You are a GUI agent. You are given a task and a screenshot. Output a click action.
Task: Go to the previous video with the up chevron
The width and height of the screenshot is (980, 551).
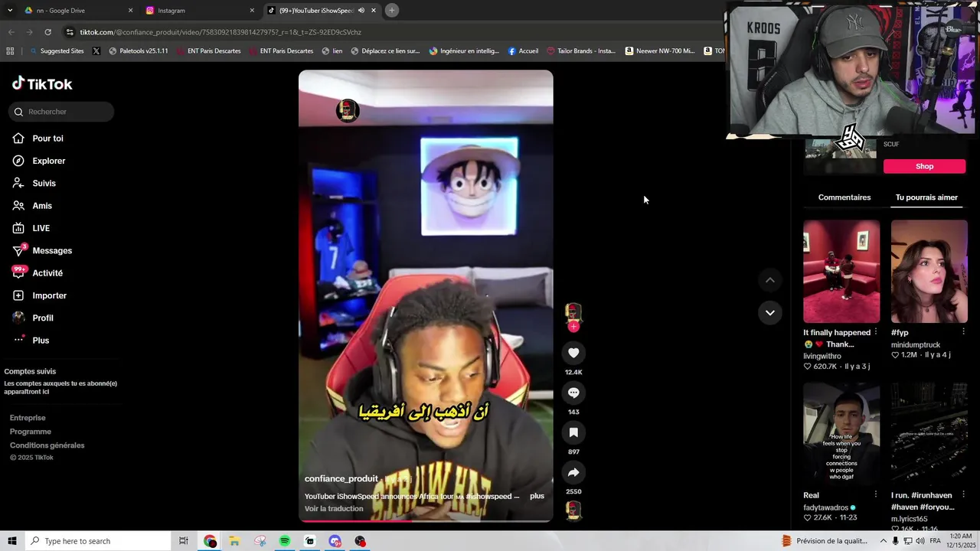point(770,280)
